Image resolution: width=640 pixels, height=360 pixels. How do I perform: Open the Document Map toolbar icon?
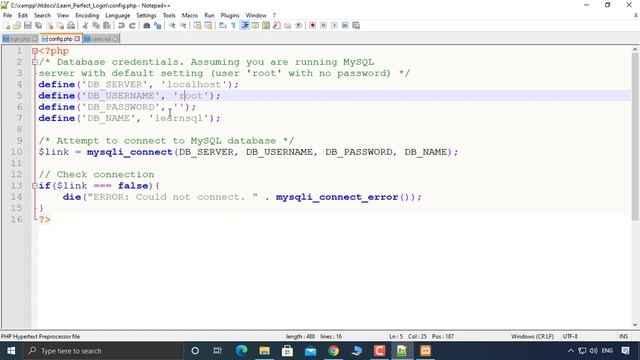(266, 25)
